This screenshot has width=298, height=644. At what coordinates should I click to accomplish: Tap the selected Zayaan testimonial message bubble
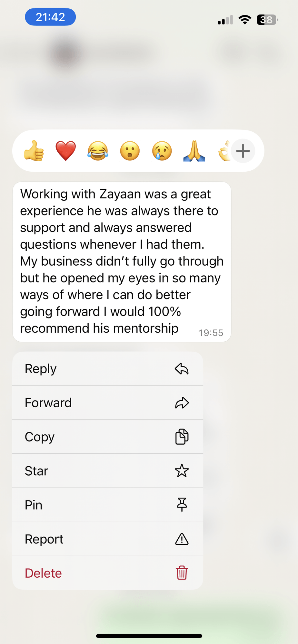coord(122,262)
